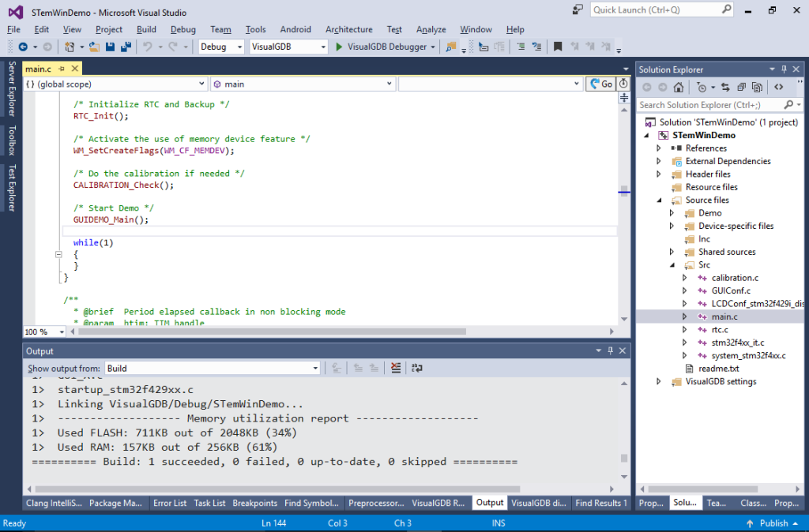Open the editor zoom level selector
This screenshot has height=532, width=809.
[x=43, y=332]
